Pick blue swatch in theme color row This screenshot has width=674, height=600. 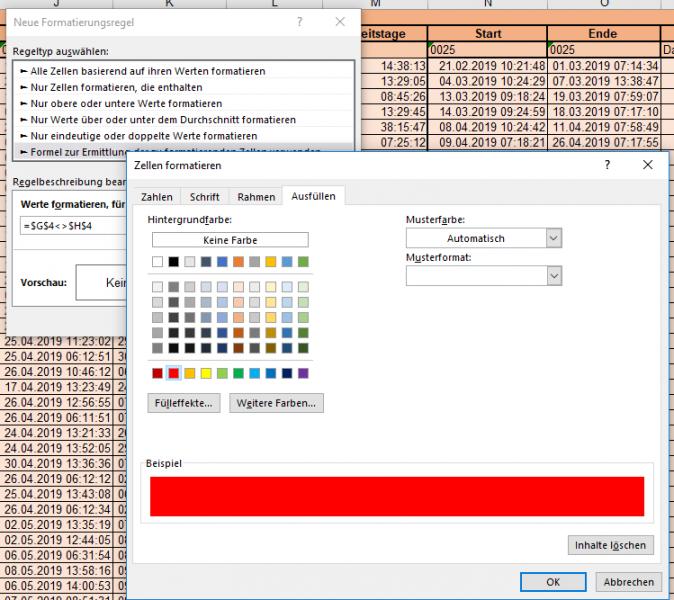[x=222, y=261]
